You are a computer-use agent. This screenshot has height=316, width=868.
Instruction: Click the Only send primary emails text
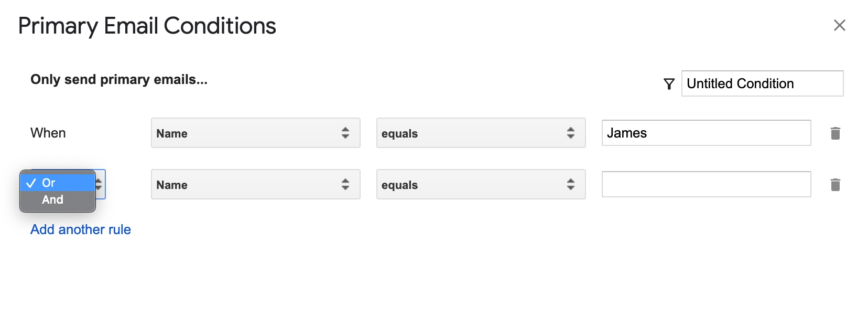[119, 80]
